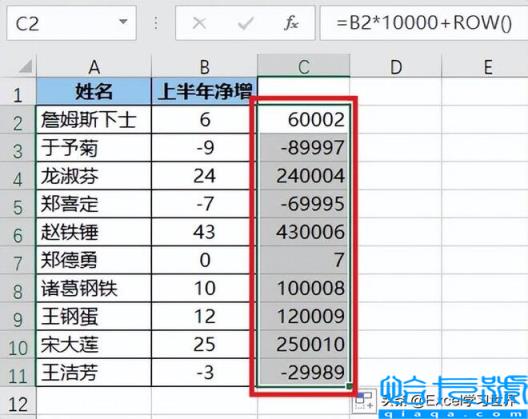The height and width of the screenshot is (419, 528).
Task: Click cell containing 宋大莲
Action: point(94,345)
